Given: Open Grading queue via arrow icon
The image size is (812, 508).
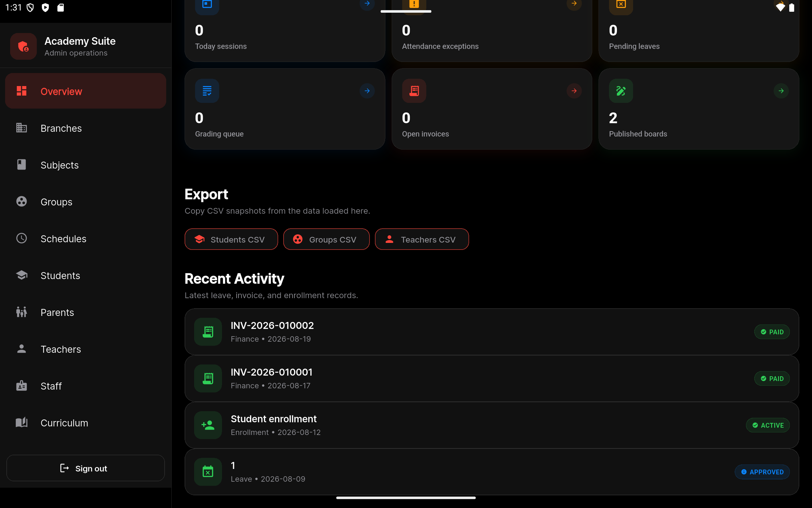Looking at the screenshot, I should (367, 91).
